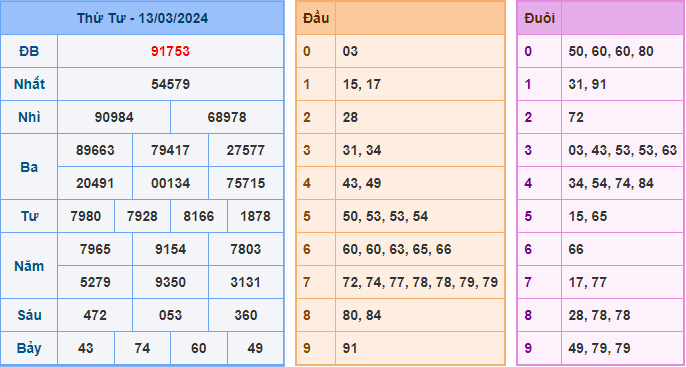
Task: Select third prize number 27577
Action: (x=245, y=150)
